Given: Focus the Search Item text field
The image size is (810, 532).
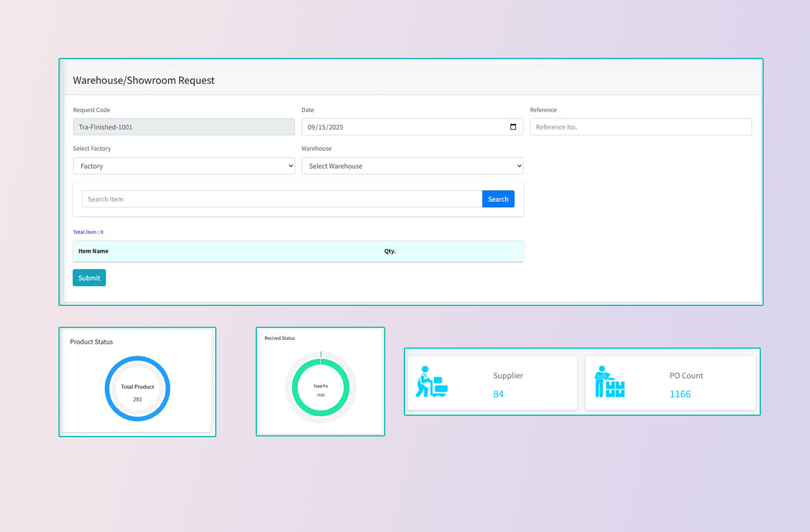Looking at the screenshot, I should click(x=282, y=199).
